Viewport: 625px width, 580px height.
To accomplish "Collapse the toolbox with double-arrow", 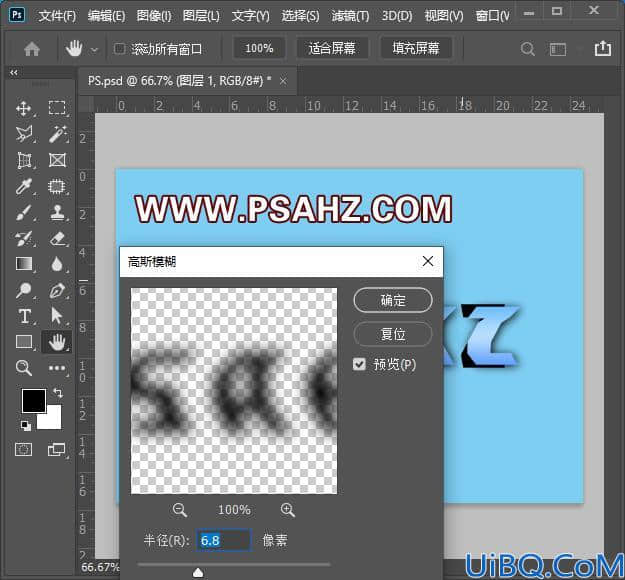I will [x=14, y=73].
